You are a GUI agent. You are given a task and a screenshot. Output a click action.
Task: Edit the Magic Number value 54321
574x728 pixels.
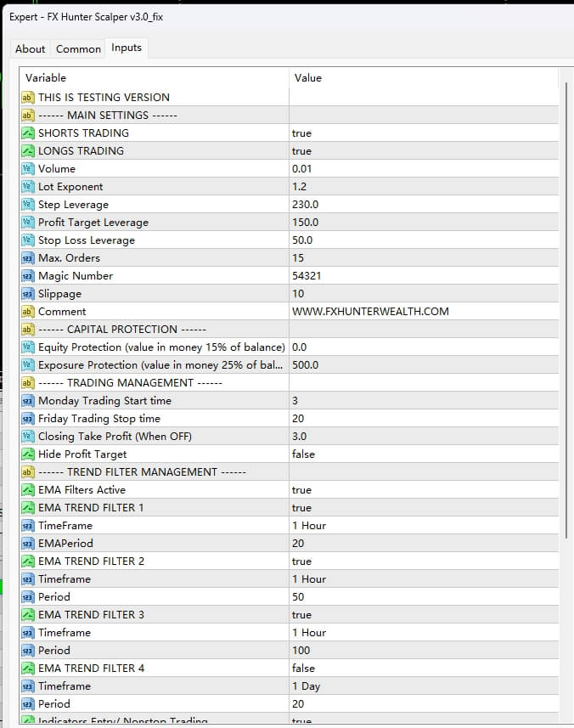[x=423, y=276]
